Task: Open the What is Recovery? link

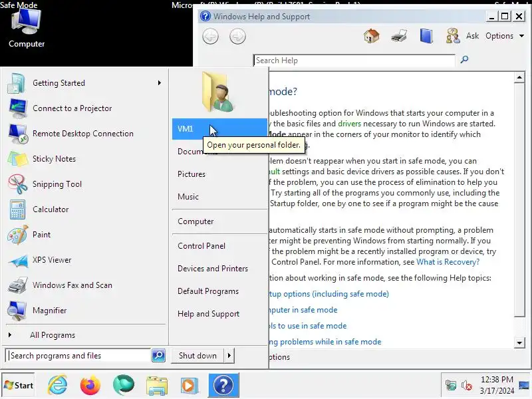Action: (448, 262)
